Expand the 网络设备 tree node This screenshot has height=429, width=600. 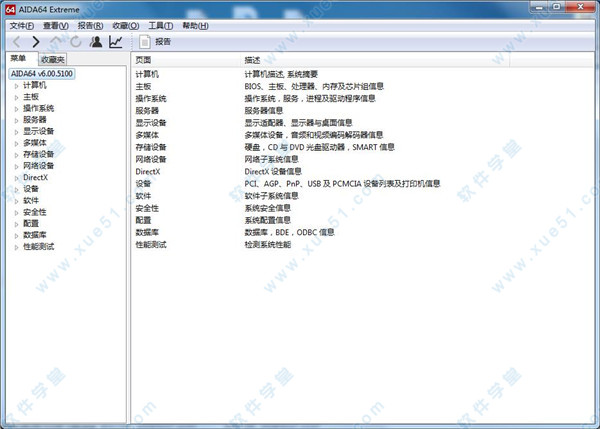point(16,166)
